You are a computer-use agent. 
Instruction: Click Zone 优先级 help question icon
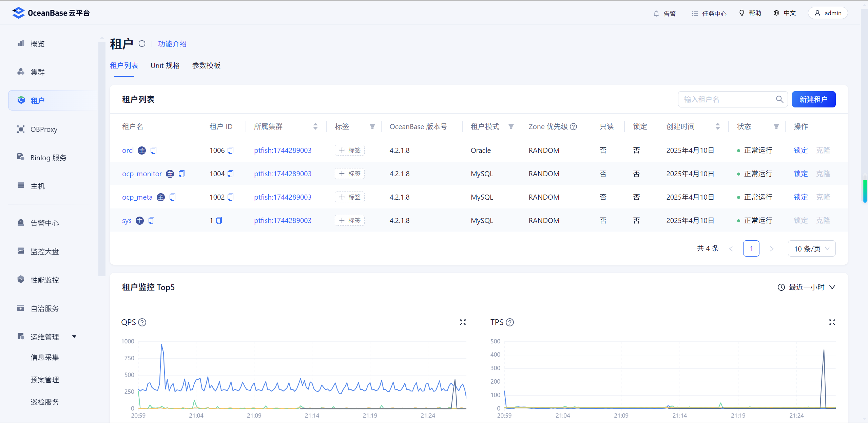click(573, 126)
